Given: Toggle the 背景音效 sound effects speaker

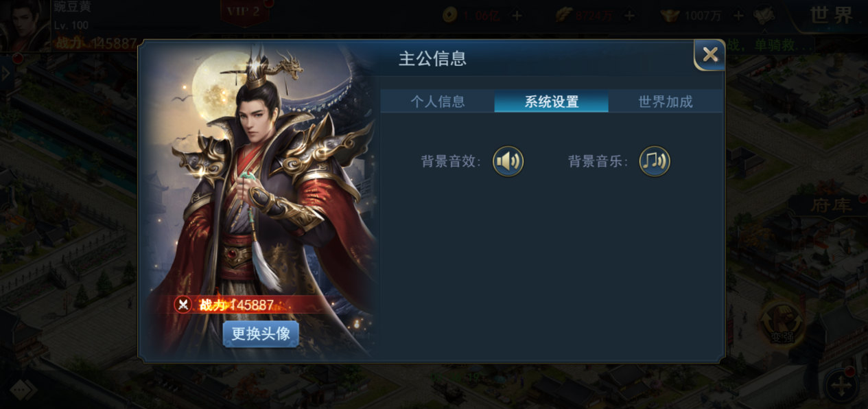Looking at the screenshot, I should coord(508,162).
